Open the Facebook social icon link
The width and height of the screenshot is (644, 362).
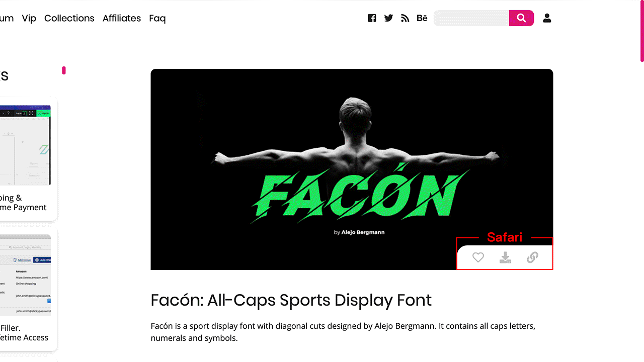point(372,18)
